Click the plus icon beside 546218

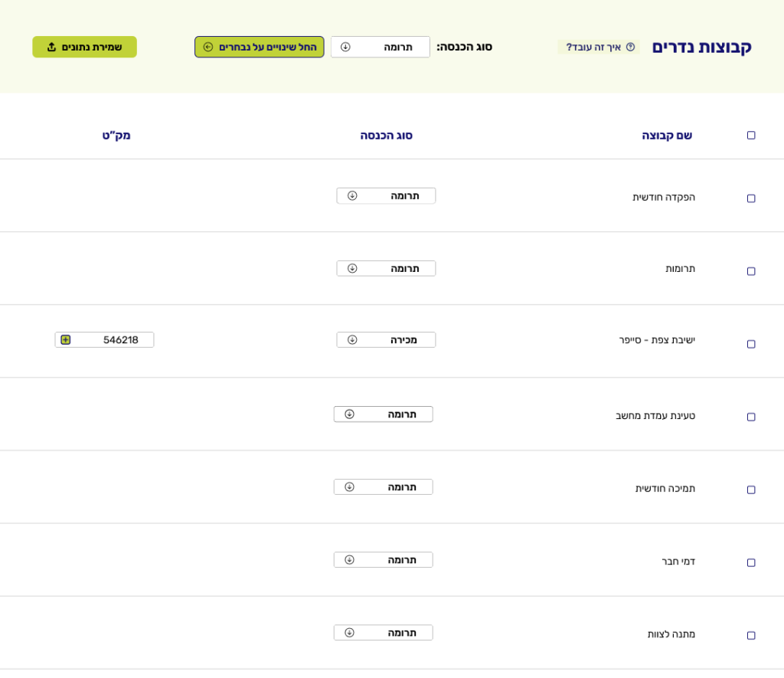[66, 339]
